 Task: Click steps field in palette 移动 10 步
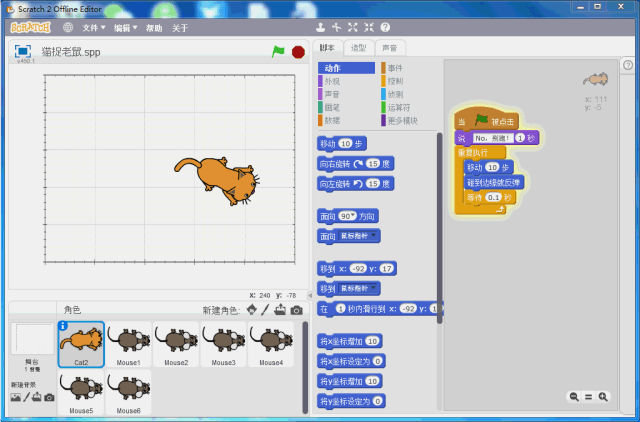point(346,144)
